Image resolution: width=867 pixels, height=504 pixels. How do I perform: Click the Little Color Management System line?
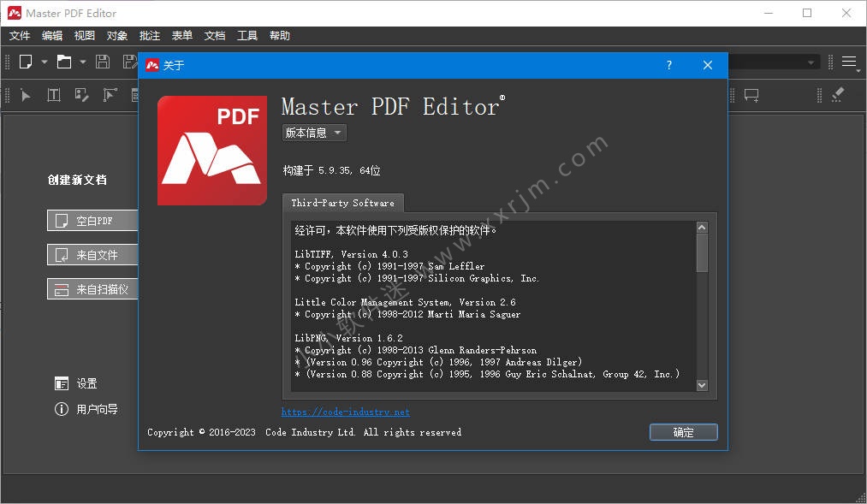point(405,302)
